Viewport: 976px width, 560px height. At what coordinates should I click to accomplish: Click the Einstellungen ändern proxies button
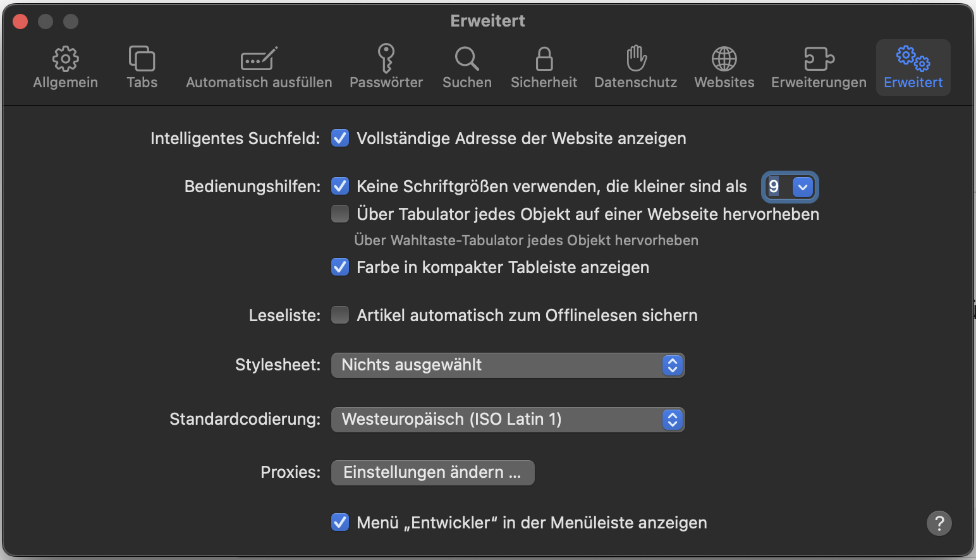point(432,473)
